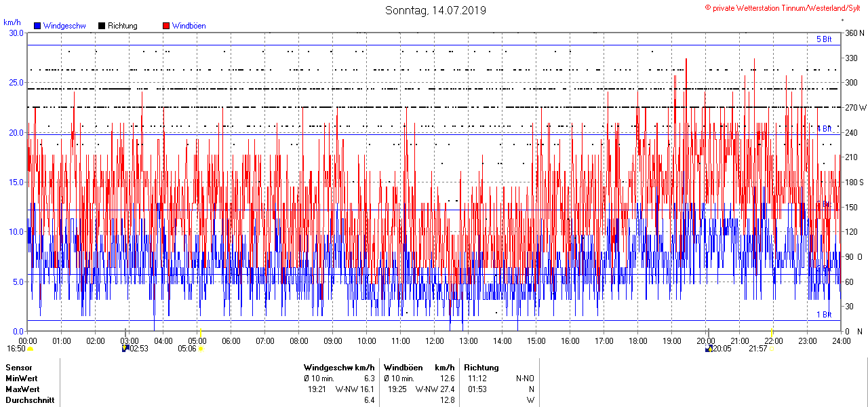The width and height of the screenshot is (868, 407).
Task: Click the moonset icon beside 02:53
Action: click(125, 348)
